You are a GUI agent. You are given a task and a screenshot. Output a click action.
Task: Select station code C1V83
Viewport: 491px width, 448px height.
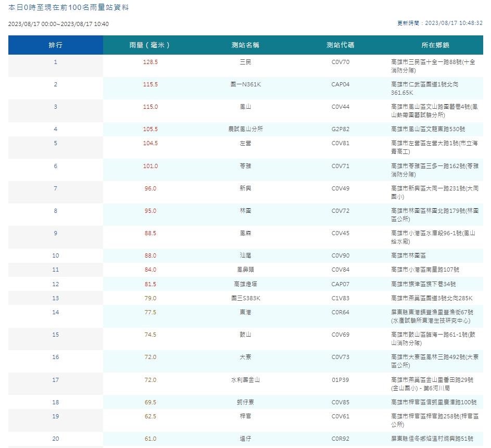(x=341, y=298)
